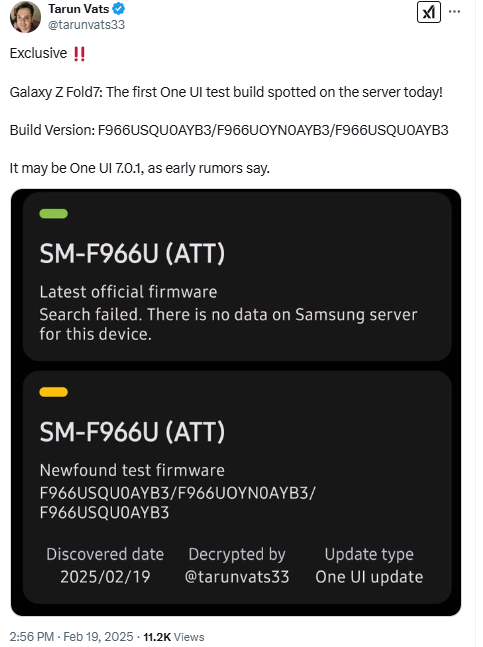Click the Decrypted by @tarunvats33 text

[x=237, y=565]
